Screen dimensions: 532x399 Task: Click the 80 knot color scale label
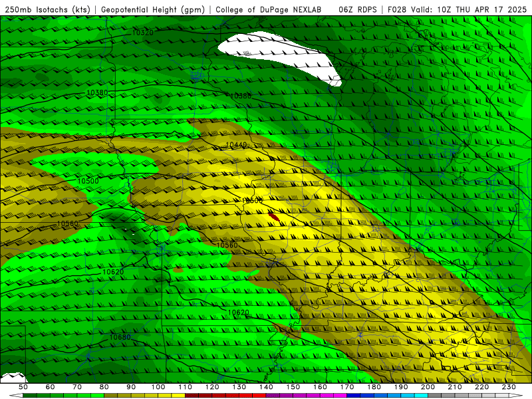(x=104, y=387)
